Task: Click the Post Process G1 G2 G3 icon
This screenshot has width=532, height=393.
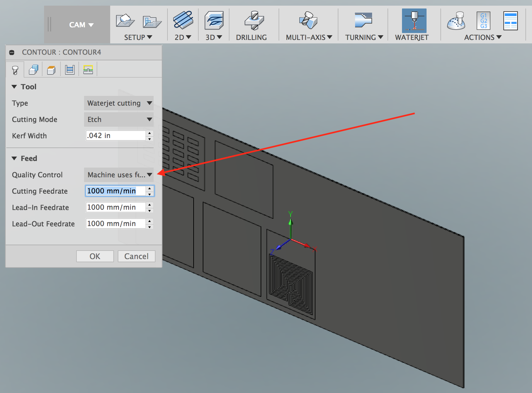Action: (x=484, y=21)
